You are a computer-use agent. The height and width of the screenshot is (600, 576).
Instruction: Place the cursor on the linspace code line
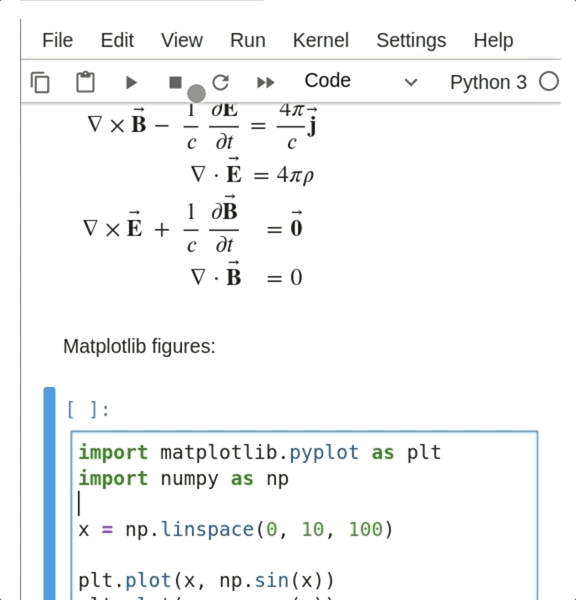click(236, 530)
